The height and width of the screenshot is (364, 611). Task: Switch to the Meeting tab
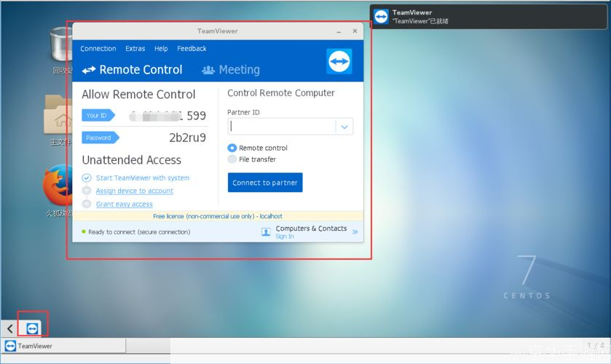(x=231, y=70)
